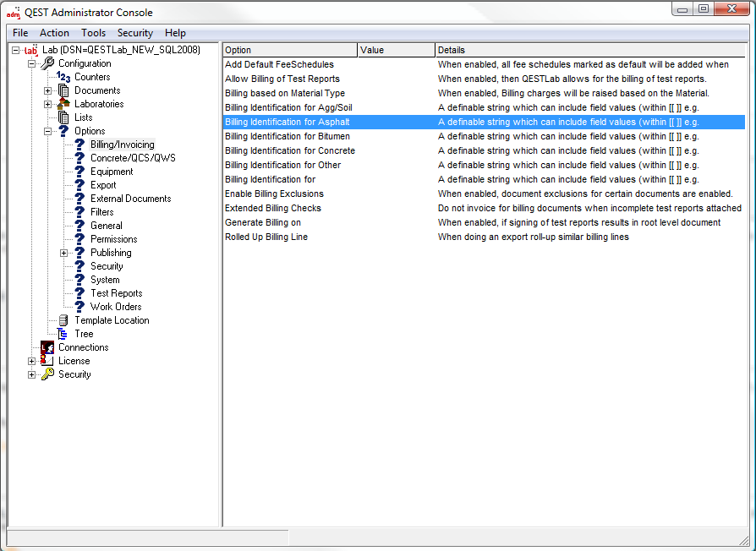Select Rolled Up Billing Line option
This screenshot has width=756, height=551.
[x=266, y=237]
